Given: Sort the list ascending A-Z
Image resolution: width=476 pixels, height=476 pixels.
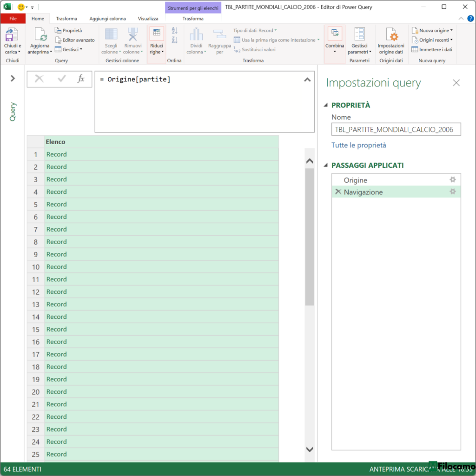Looking at the screenshot, I should click(x=175, y=30).
